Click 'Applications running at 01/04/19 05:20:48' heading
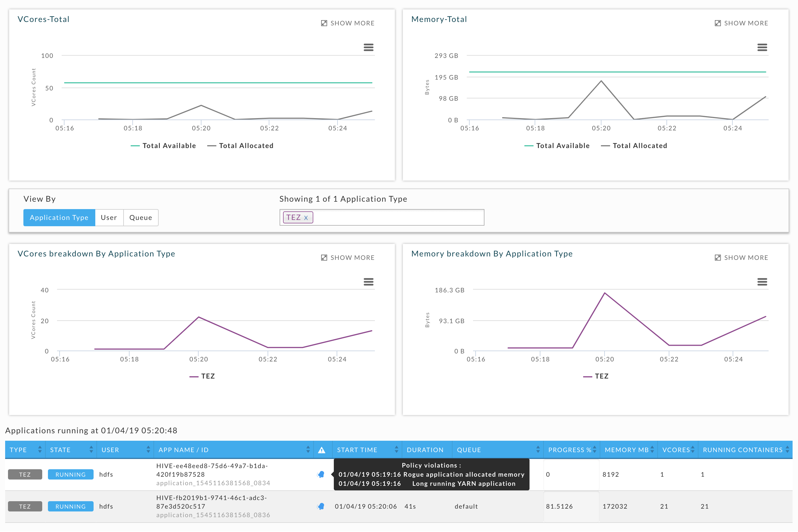Image resolution: width=798 pixels, height=532 pixels. [x=91, y=430]
